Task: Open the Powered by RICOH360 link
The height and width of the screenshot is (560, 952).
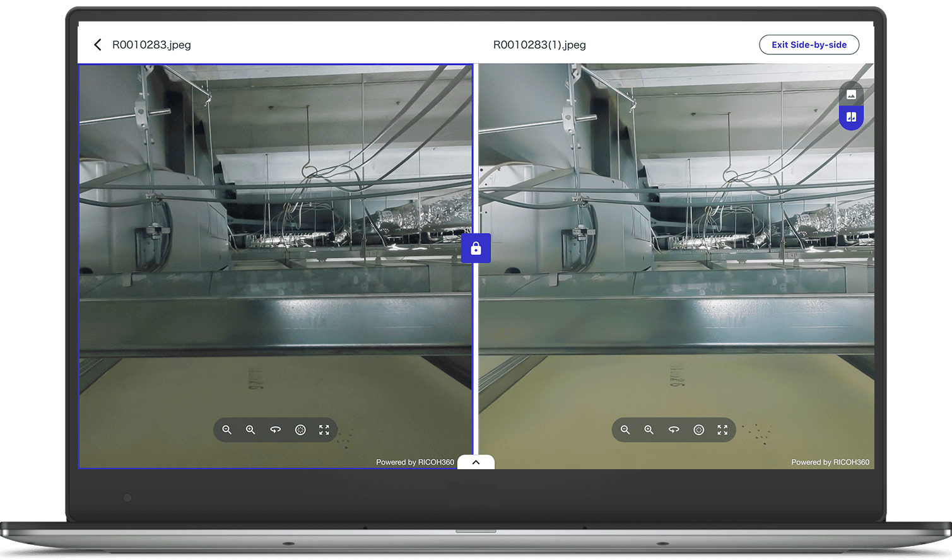Action: [415, 462]
